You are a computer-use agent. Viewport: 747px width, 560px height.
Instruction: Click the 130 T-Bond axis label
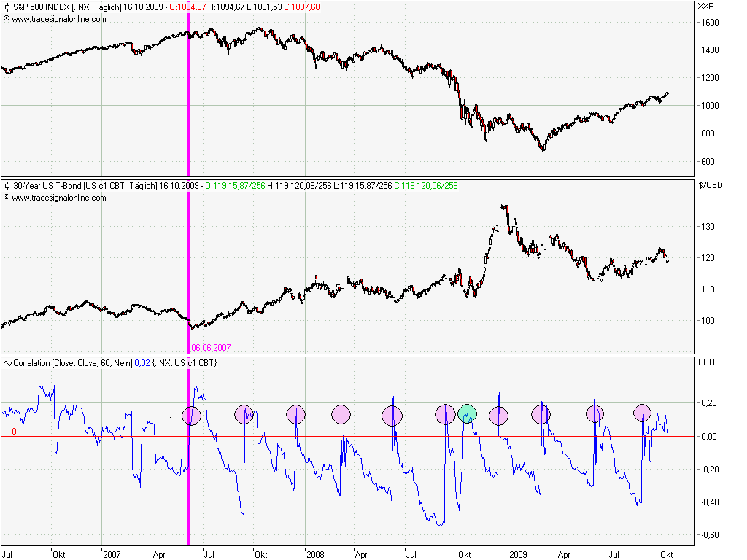coord(708,227)
